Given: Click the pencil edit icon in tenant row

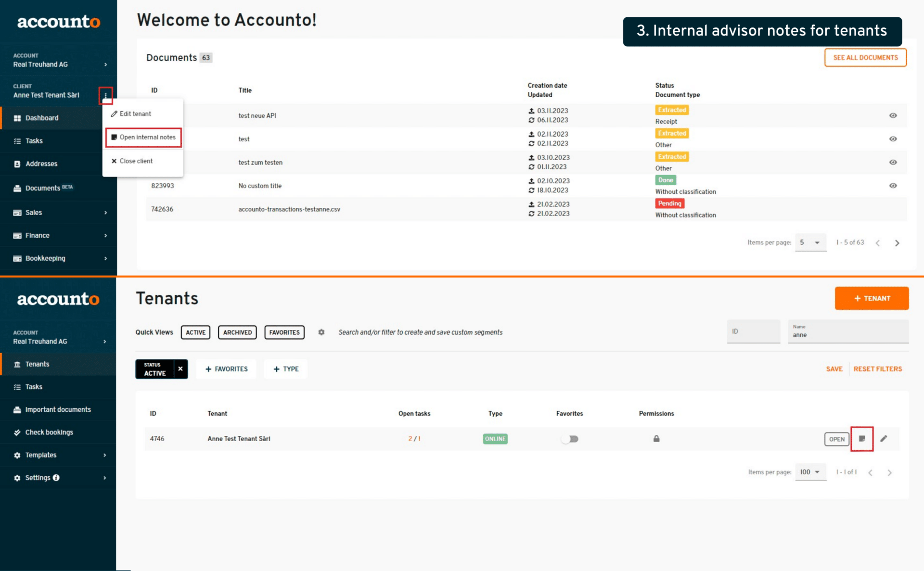Looking at the screenshot, I should pyautogui.click(x=884, y=439).
